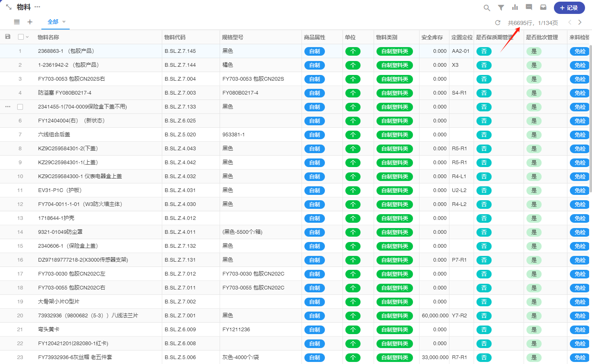Open the statistics bar chart icon
The image size is (592, 364).
[515, 7]
